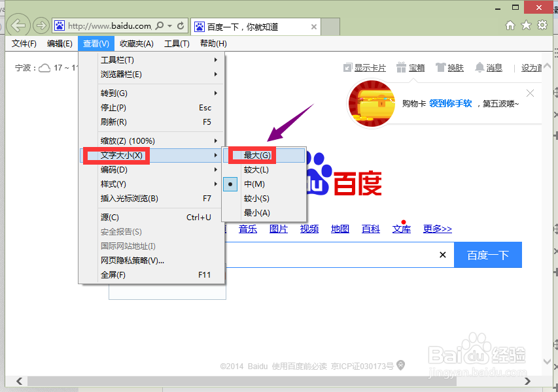The height and width of the screenshot is (392, 558).
Task: Choose 网页隐私策略(V)... menu item
Action: [152, 261]
